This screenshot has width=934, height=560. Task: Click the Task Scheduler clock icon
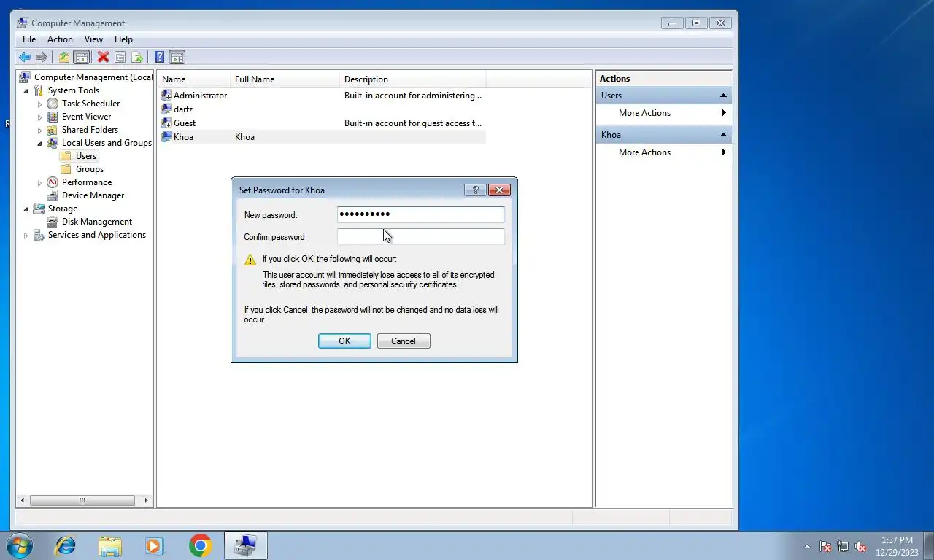coord(53,104)
